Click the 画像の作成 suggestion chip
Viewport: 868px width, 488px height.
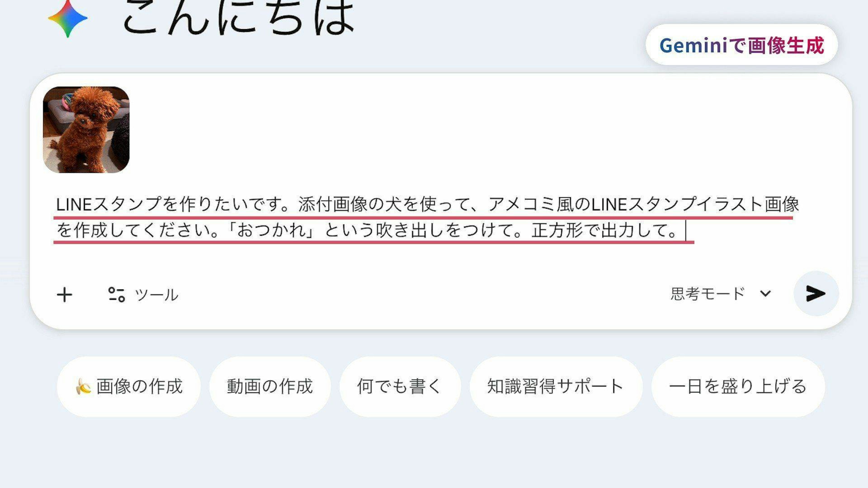click(x=129, y=387)
